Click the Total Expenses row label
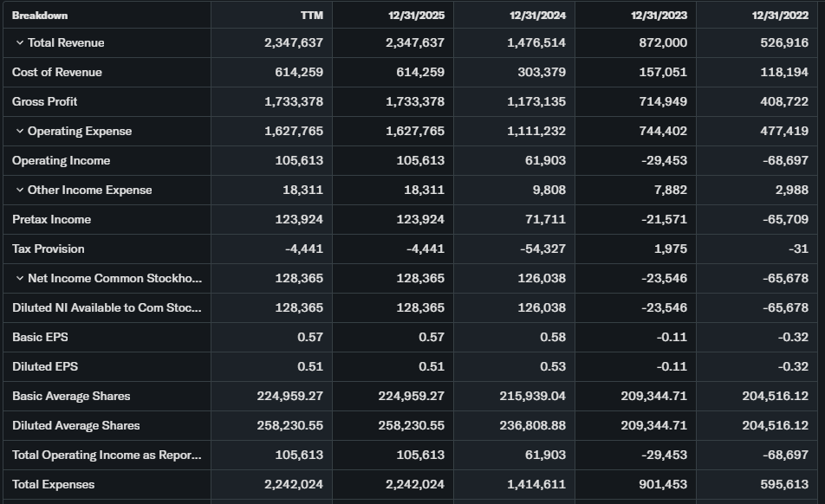Screen dimensions: 825x504 pos(54,485)
